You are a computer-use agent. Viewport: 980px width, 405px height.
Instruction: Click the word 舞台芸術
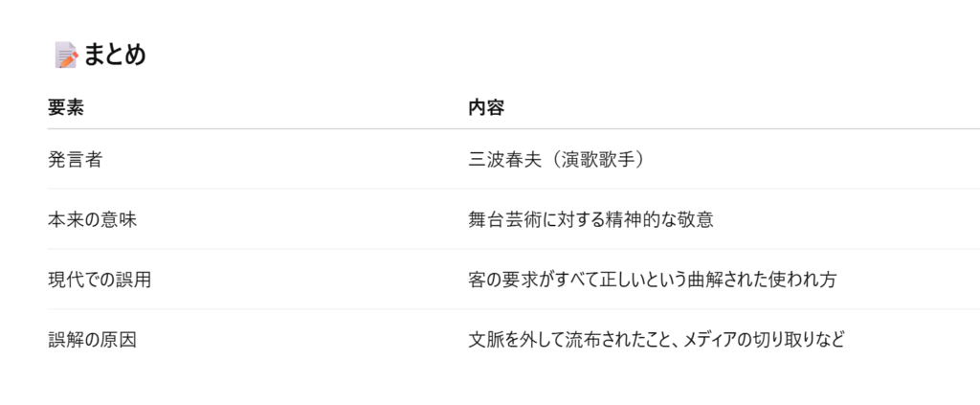[x=504, y=220]
